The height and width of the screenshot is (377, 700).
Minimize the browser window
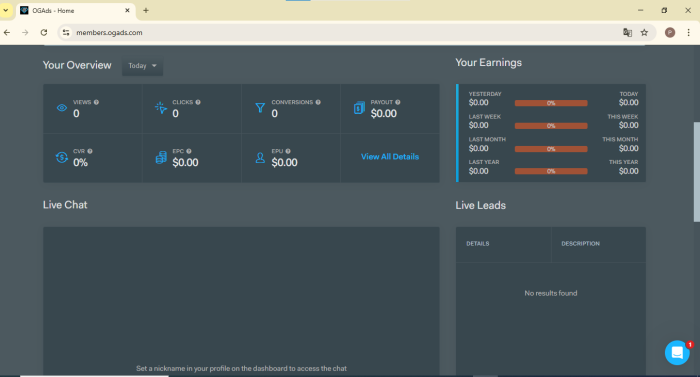point(641,10)
